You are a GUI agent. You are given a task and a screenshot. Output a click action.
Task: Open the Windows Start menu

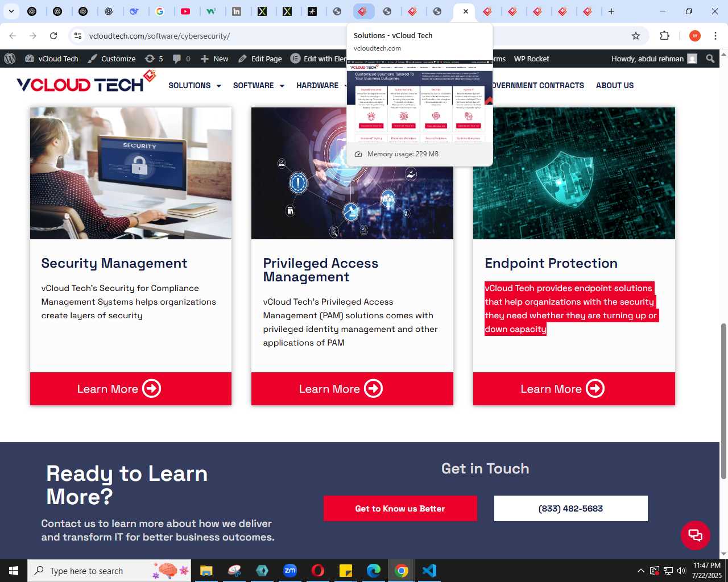[14, 571]
